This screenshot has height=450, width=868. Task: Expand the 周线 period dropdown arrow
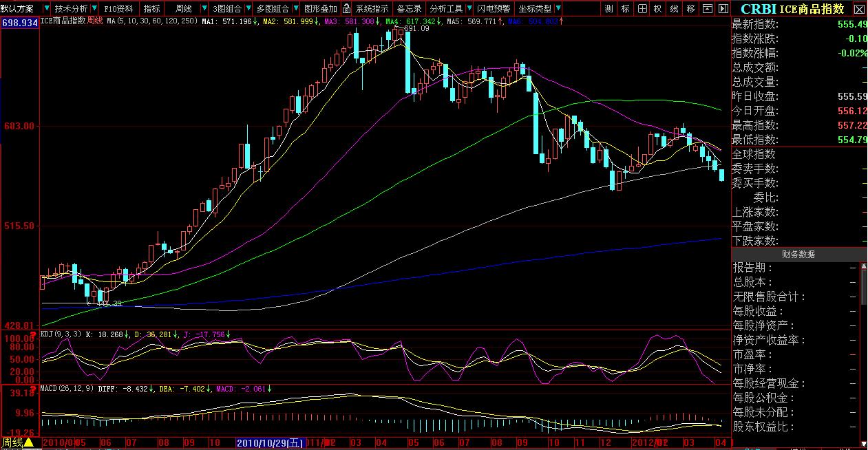pyautogui.click(x=204, y=9)
